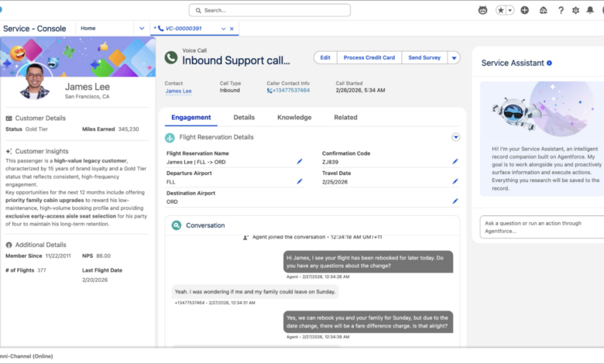
Task: Edit Confirmation Code pencil icon
Action: coord(455,161)
